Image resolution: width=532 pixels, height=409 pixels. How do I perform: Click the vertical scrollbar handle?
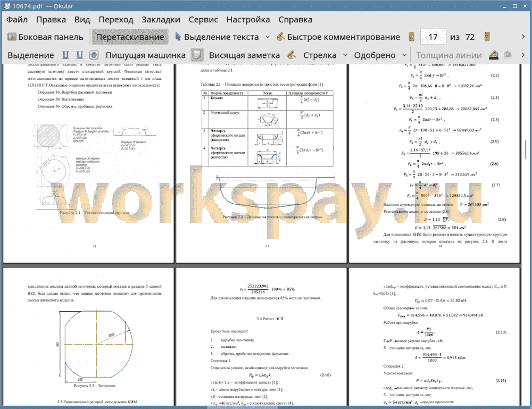526,148
